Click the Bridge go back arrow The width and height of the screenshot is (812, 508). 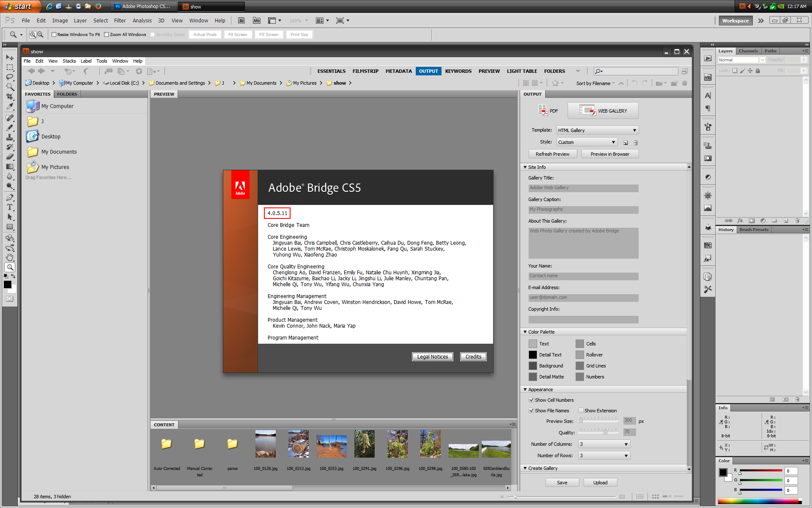31,71
